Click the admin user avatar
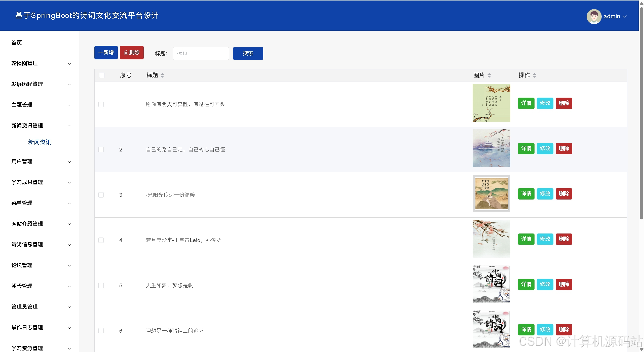 click(594, 17)
